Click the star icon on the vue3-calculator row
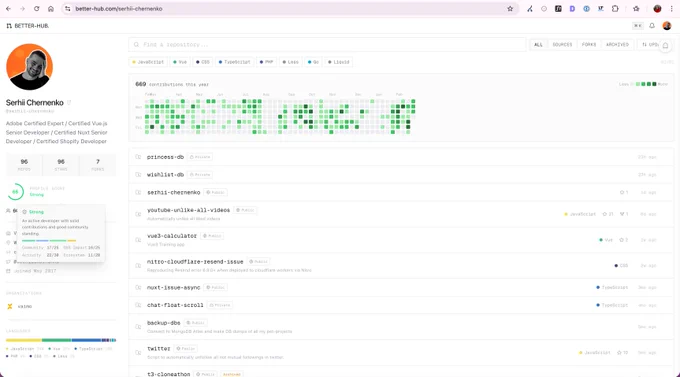The height and width of the screenshot is (377, 680). pyautogui.click(x=621, y=240)
